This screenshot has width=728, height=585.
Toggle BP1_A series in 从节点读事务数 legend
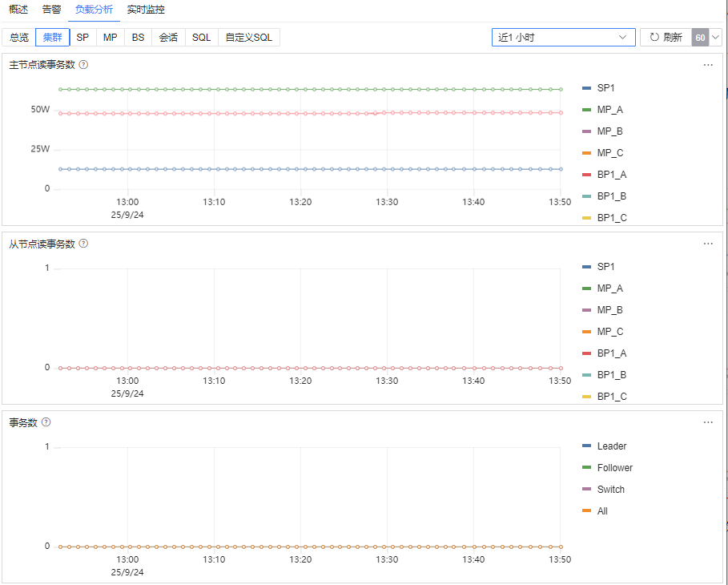[x=604, y=353]
